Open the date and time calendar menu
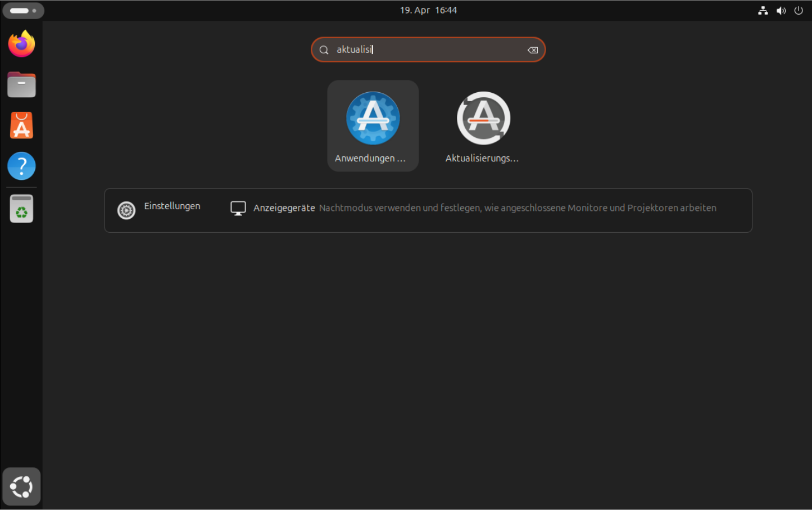Image resolution: width=812 pixels, height=510 pixels. pos(428,10)
